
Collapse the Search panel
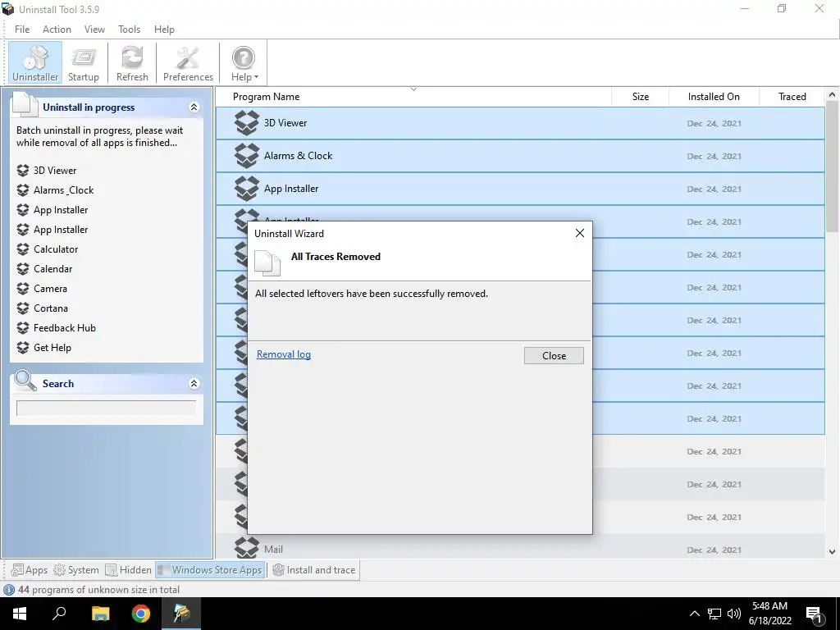[194, 384]
